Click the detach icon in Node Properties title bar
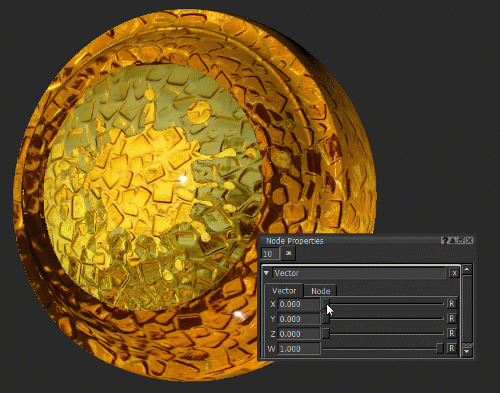 click(x=461, y=240)
